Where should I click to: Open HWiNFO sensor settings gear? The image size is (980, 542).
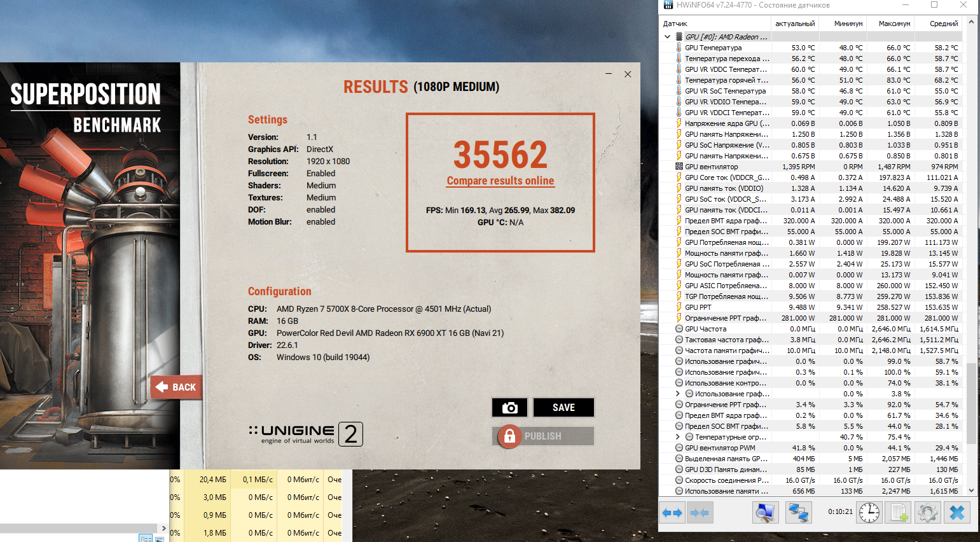click(928, 512)
